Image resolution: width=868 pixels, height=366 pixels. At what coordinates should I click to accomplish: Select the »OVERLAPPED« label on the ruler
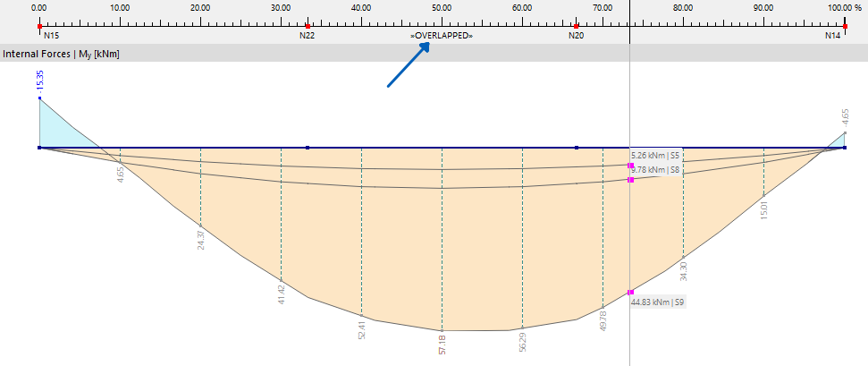click(442, 36)
